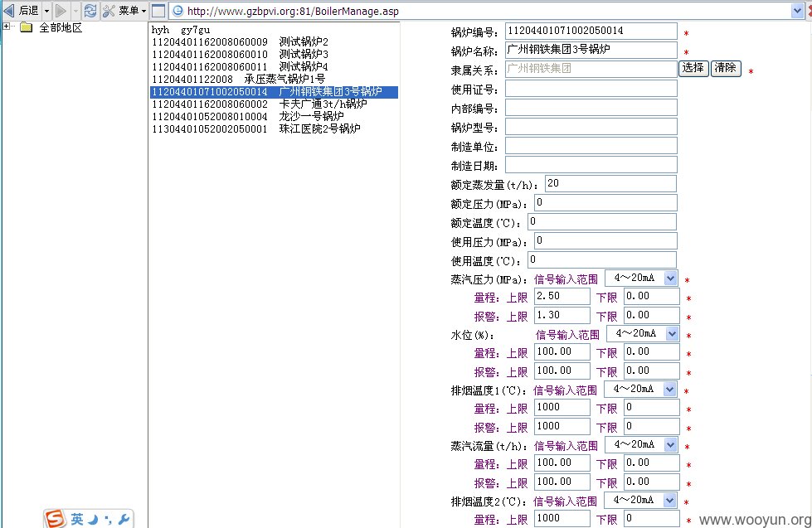812x528 pixels.
Task: Click the 制造日期 input field
Action: 591,165
